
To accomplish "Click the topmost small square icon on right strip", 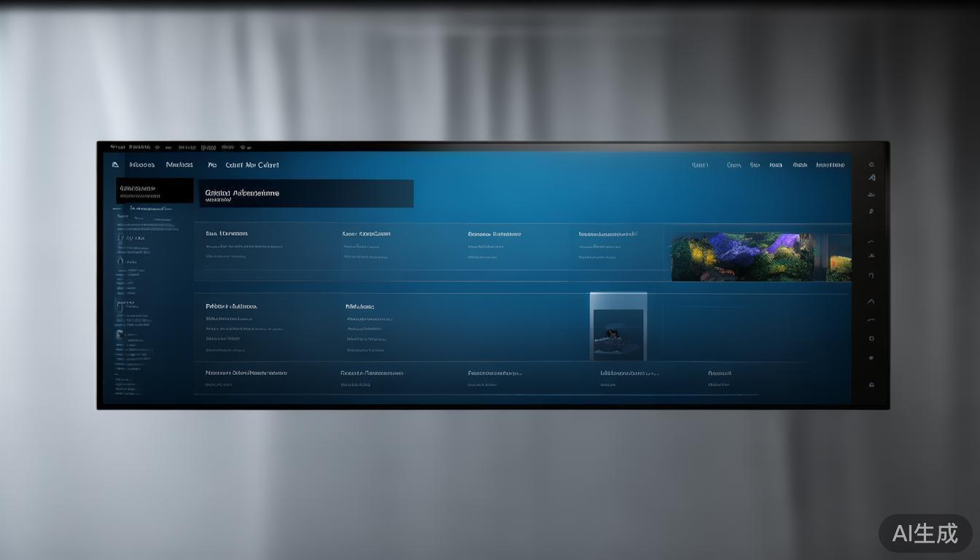I will tap(871, 165).
